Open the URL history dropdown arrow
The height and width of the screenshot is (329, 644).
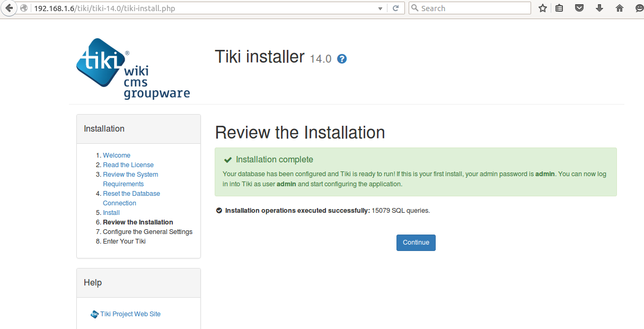click(x=380, y=8)
